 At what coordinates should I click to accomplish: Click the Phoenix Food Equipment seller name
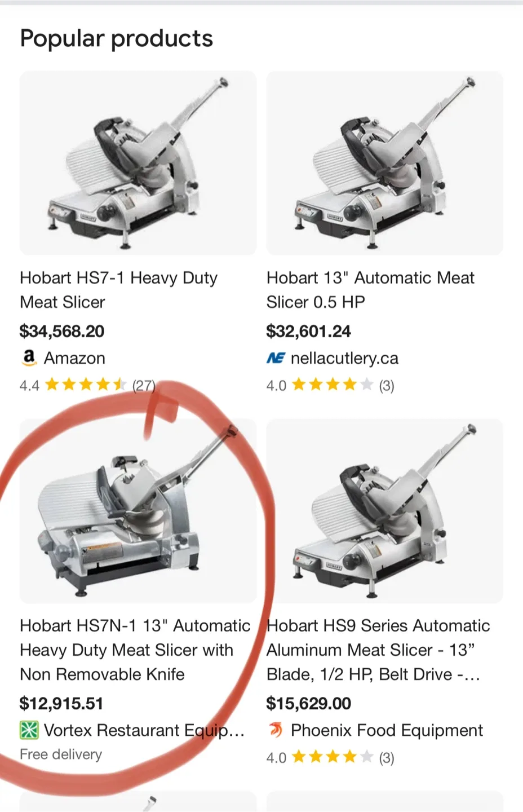coord(387,730)
